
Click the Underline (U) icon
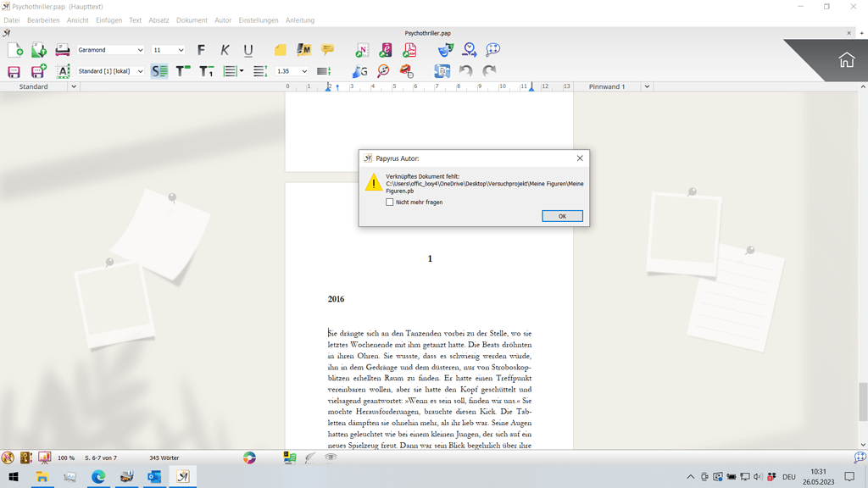[x=248, y=50]
